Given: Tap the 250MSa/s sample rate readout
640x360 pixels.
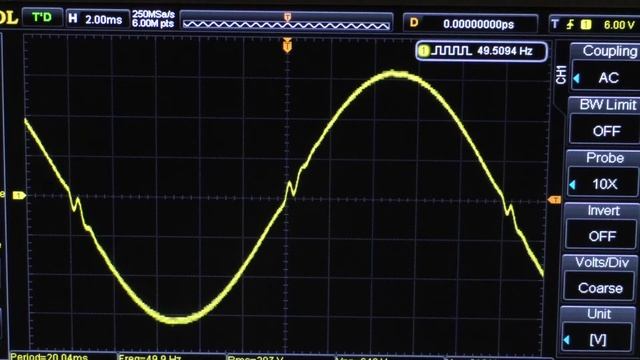Looking at the screenshot, I should (153, 14).
